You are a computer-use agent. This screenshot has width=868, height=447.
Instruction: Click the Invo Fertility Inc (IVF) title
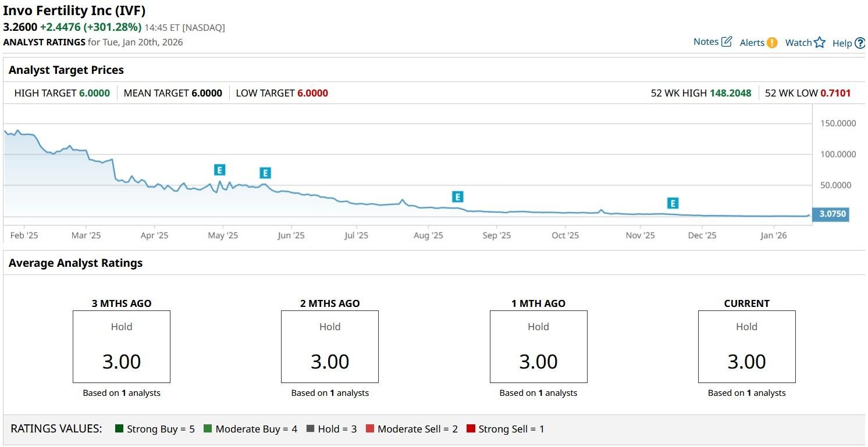click(x=74, y=10)
